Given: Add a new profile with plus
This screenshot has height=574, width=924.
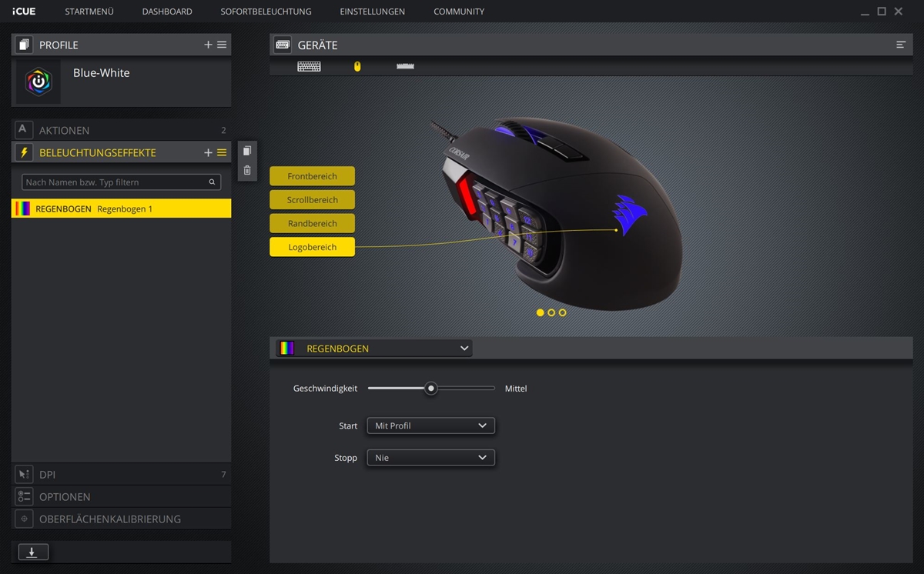Looking at the screenshot, I should click(x=208, y=45).
